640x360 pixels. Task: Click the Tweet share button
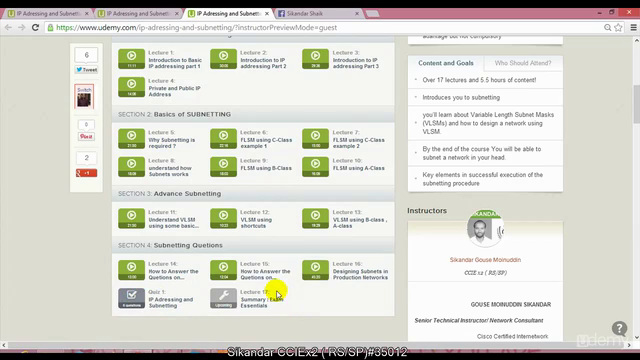tap(86, 70)
